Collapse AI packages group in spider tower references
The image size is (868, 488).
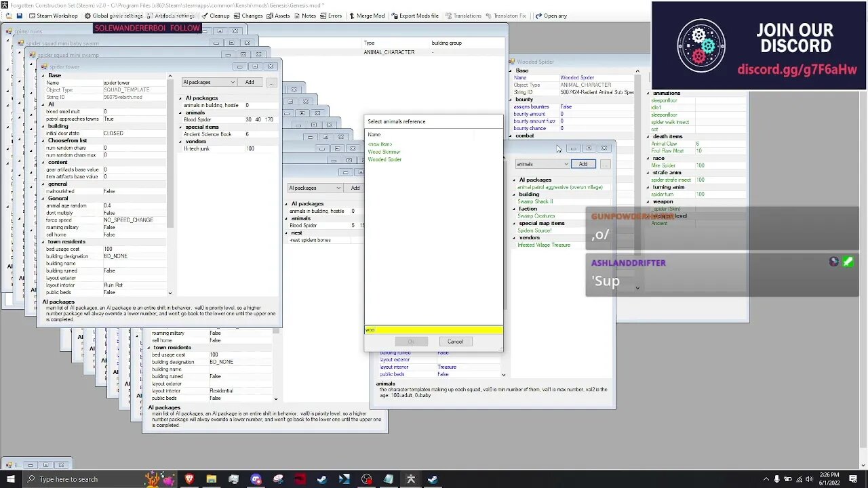[x=181, y=98]
